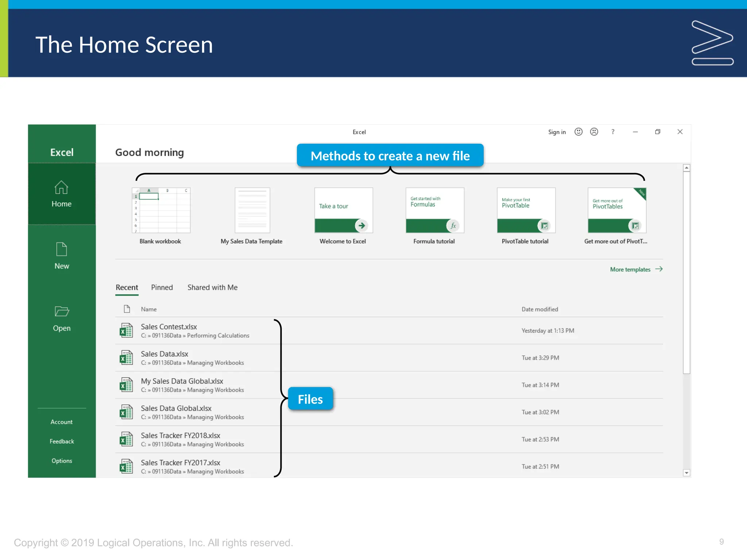This screenshot has width=747, height=560.
Task: Sort files by Name column header
Action: point(149,309)
